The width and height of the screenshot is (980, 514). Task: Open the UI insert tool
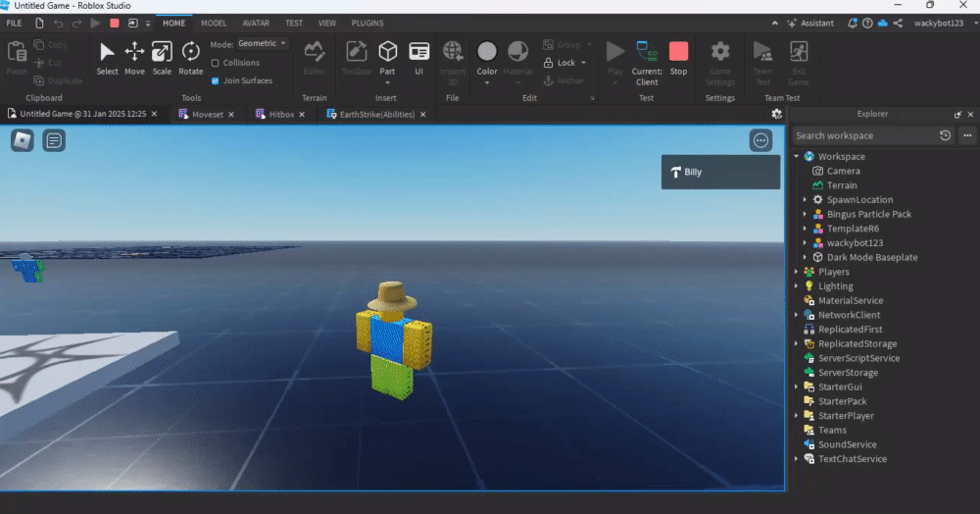418,58
